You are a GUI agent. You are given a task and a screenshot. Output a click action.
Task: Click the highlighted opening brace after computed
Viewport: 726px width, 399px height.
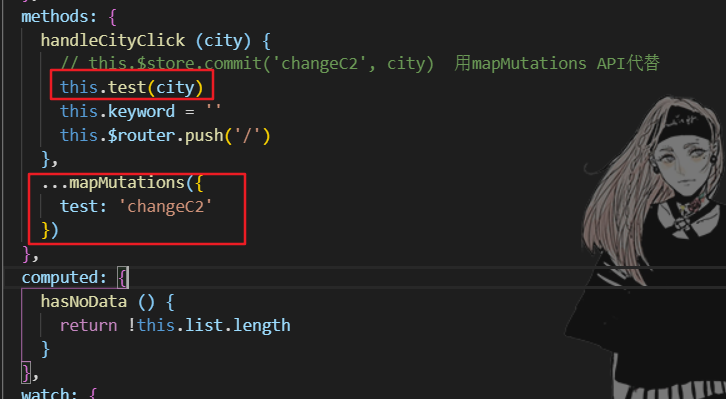[122, 278]
